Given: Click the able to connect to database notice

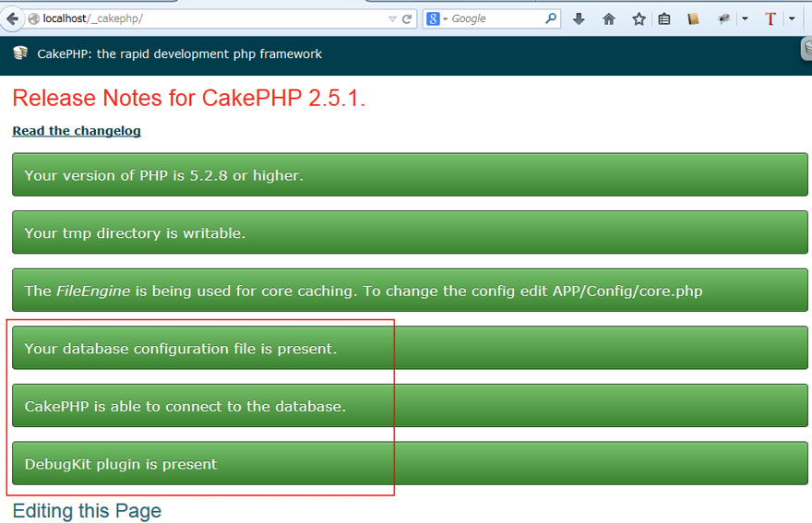Looking at the screenshot, I should pos(410,406).
